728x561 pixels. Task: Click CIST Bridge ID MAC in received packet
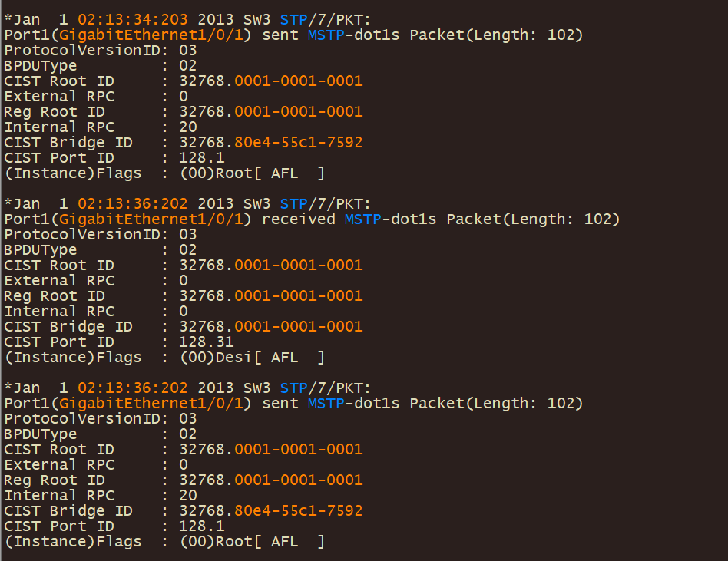click(298, 327)
